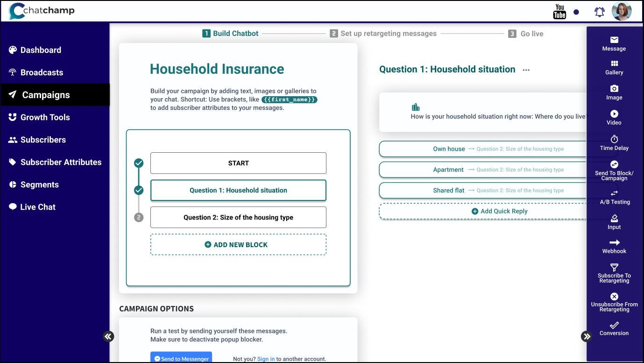
Task: Switch to Set up retargeting messages step
Action: click(x=383, y=34)
